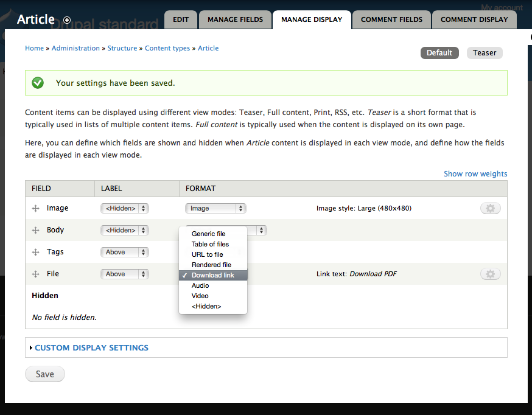The height and width of the screenshot is (415, 532).
Task: Switch to Teaser view mode
Action: pos(485,53)
